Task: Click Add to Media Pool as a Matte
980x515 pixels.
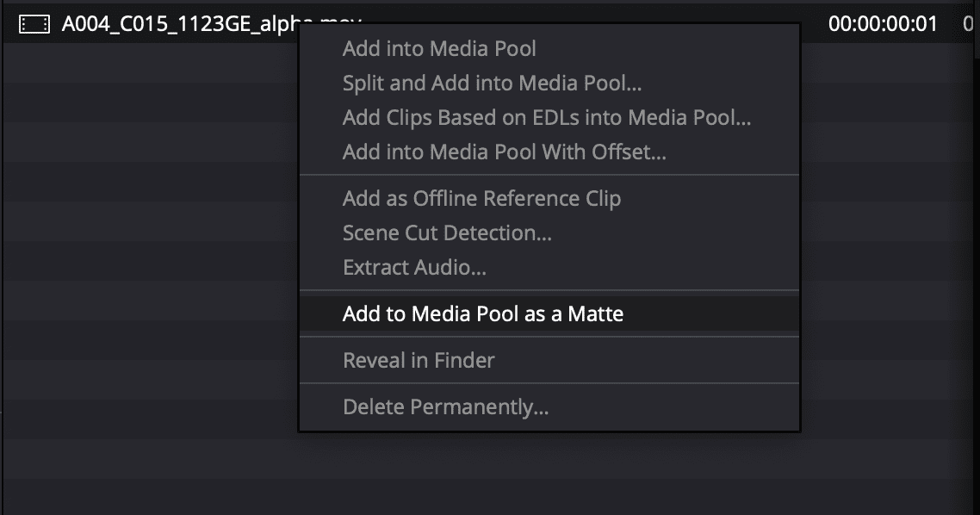Action: coord(482,314)
